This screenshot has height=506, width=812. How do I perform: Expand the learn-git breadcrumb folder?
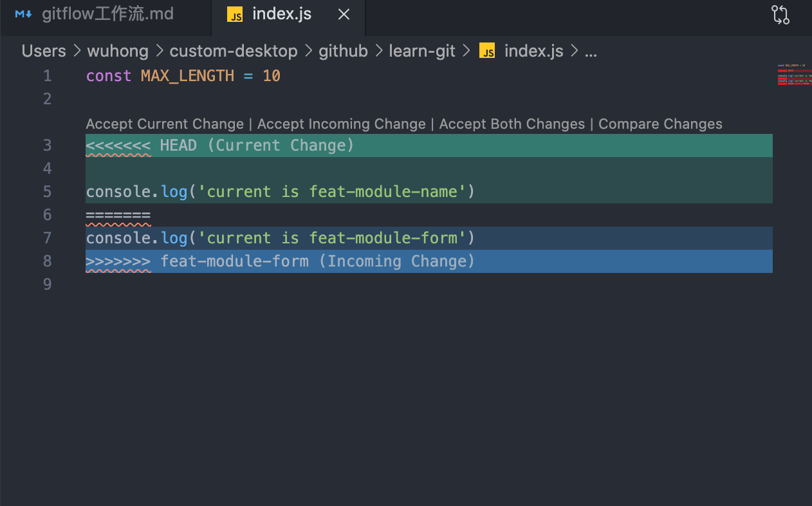[422, 52]
